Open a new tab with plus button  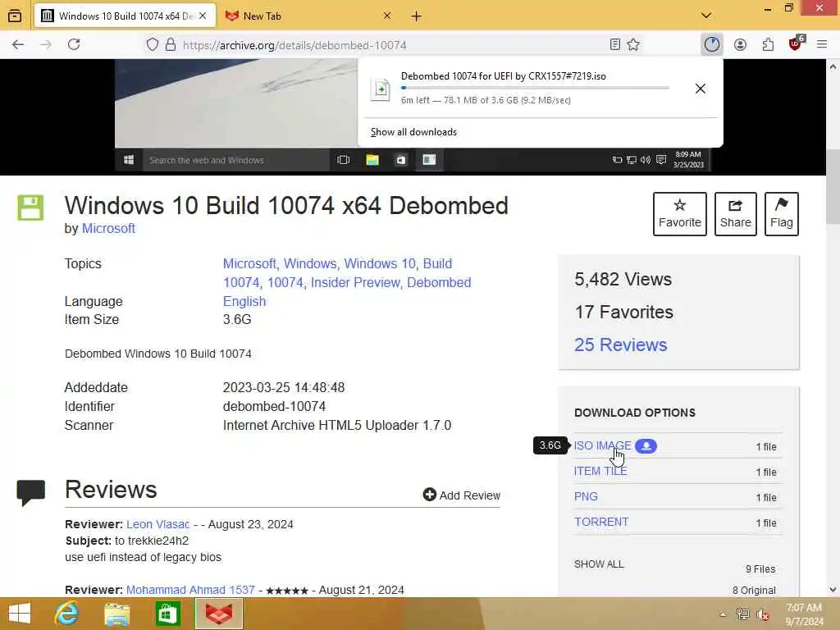(416, 16)
